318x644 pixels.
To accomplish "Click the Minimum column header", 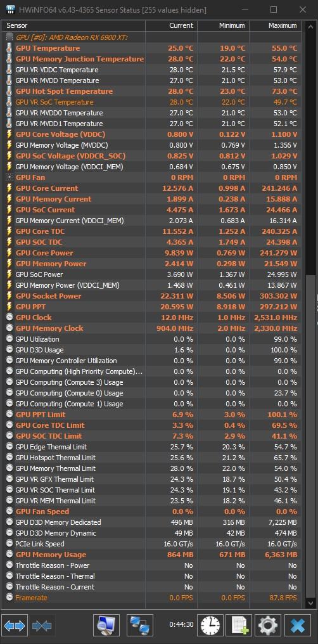I will point(223,25).
